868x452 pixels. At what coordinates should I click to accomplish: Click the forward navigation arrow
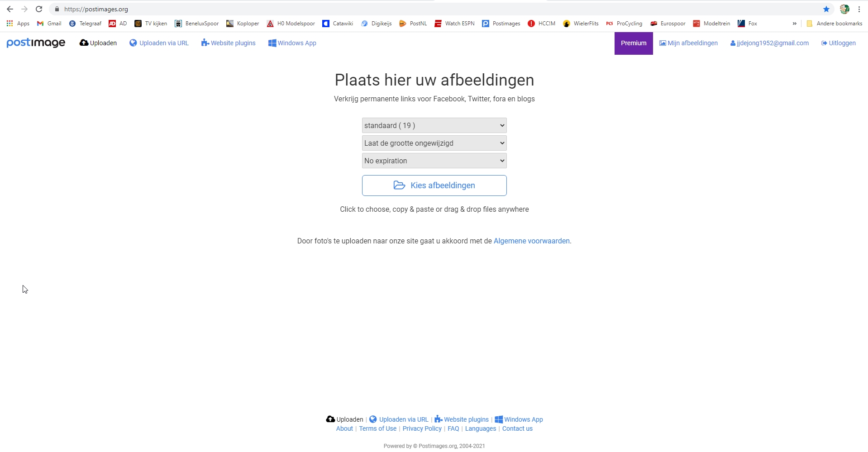pos(24,9)
